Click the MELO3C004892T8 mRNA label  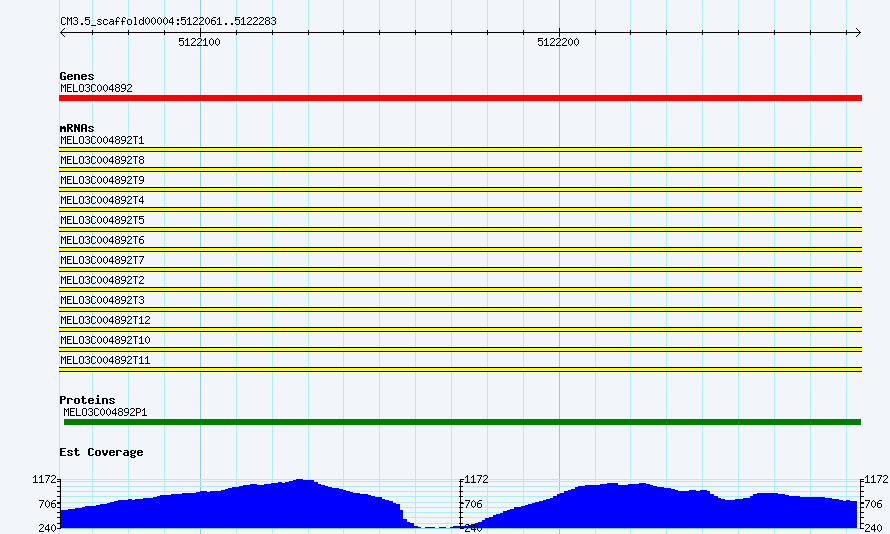(x=102, y=160)
